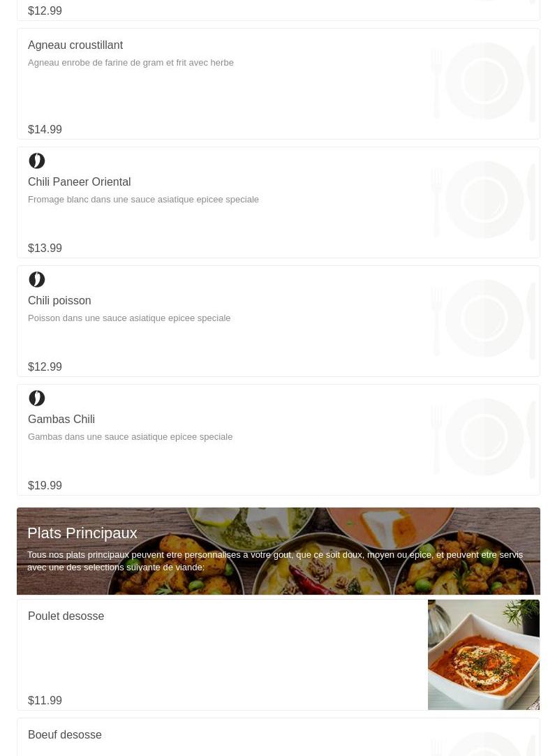Click the placeholder plate image for Chili poisson
548x756 pixels.
(483, 318)
